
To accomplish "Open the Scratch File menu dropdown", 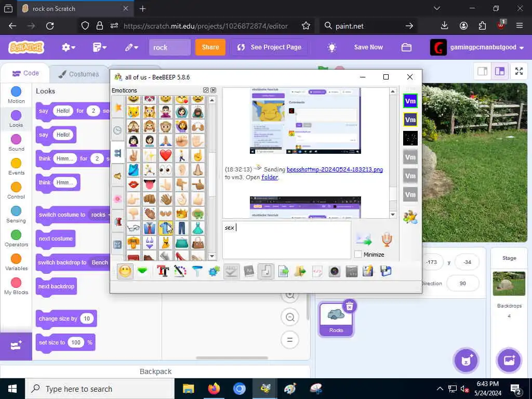I will pyautogui.click(x=99, y=47).
